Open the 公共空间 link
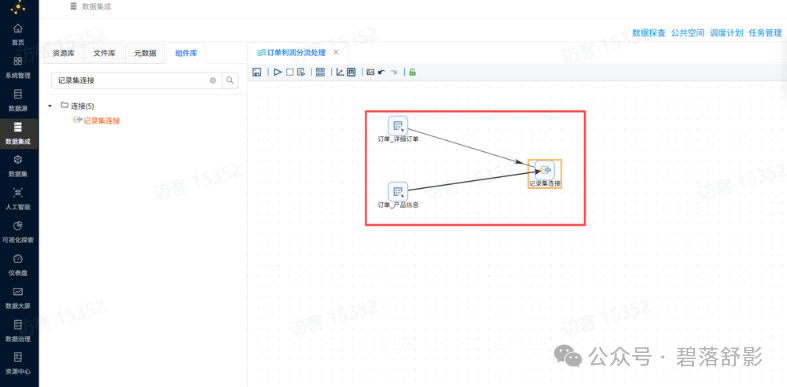This screenshot has height=387, width=787. click(688, 33)
